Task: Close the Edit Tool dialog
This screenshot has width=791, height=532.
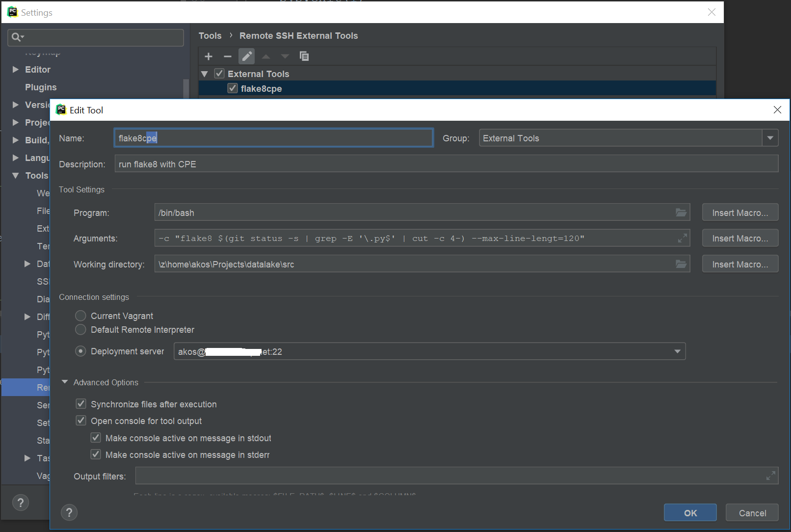Action: coord(777,110)
